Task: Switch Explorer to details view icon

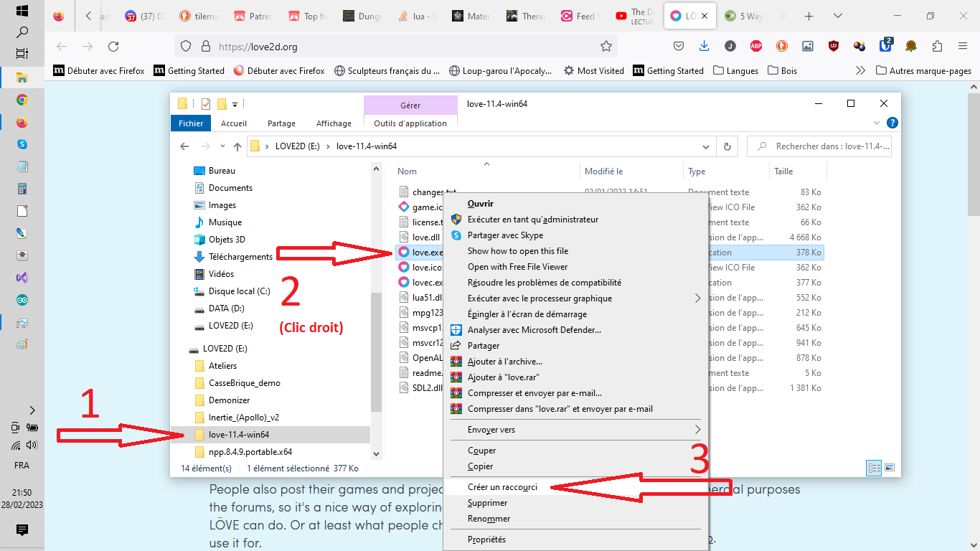Action: [x=874, y=468]
